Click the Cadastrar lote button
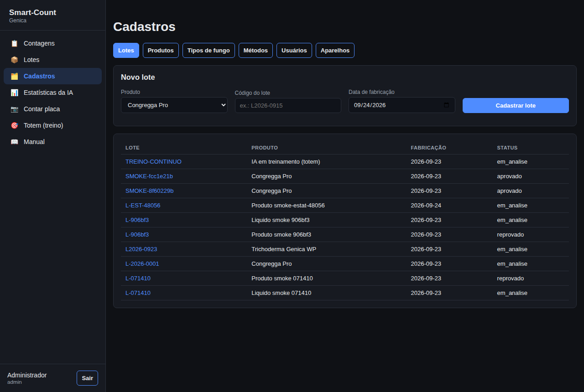 point(516,105)
